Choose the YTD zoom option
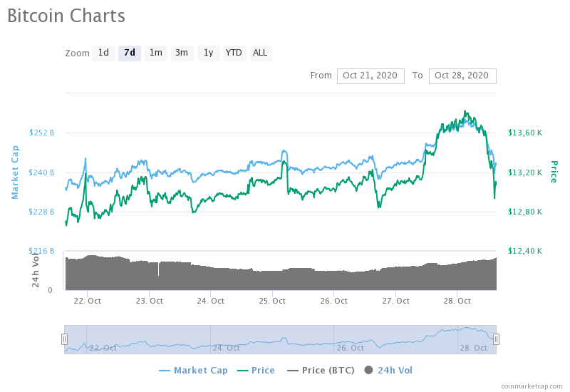 (x=234, y=53)
